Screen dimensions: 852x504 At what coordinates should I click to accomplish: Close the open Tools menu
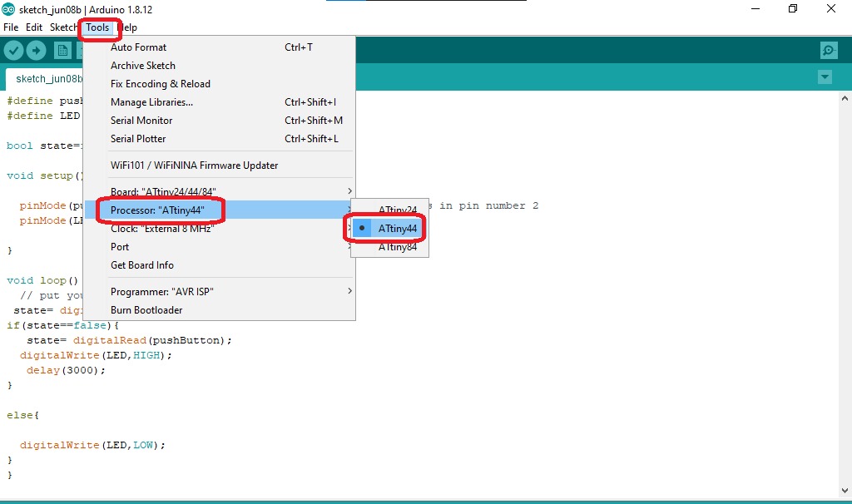point(97,27)
